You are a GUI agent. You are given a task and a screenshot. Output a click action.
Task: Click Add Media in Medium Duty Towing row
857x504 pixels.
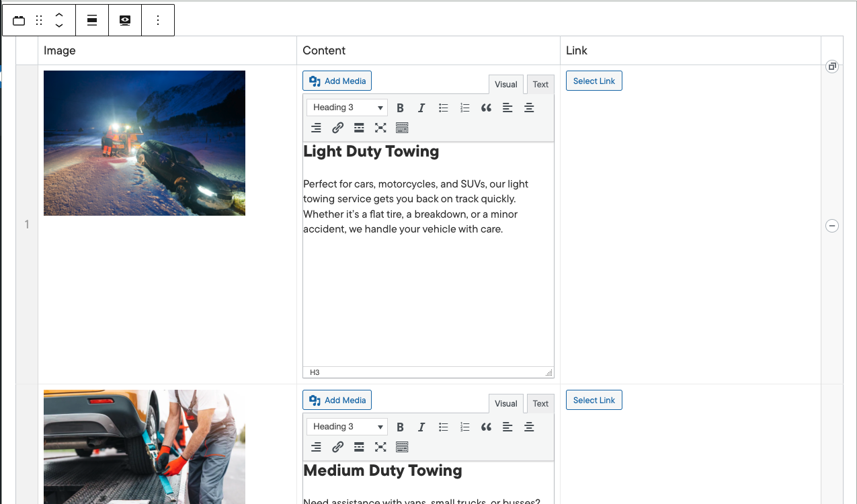[x=337, y=401]
